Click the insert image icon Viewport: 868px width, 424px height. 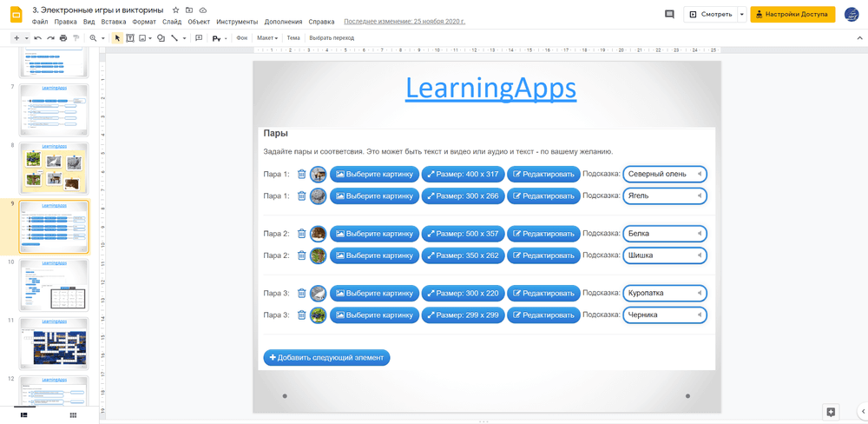coord(142,38)
